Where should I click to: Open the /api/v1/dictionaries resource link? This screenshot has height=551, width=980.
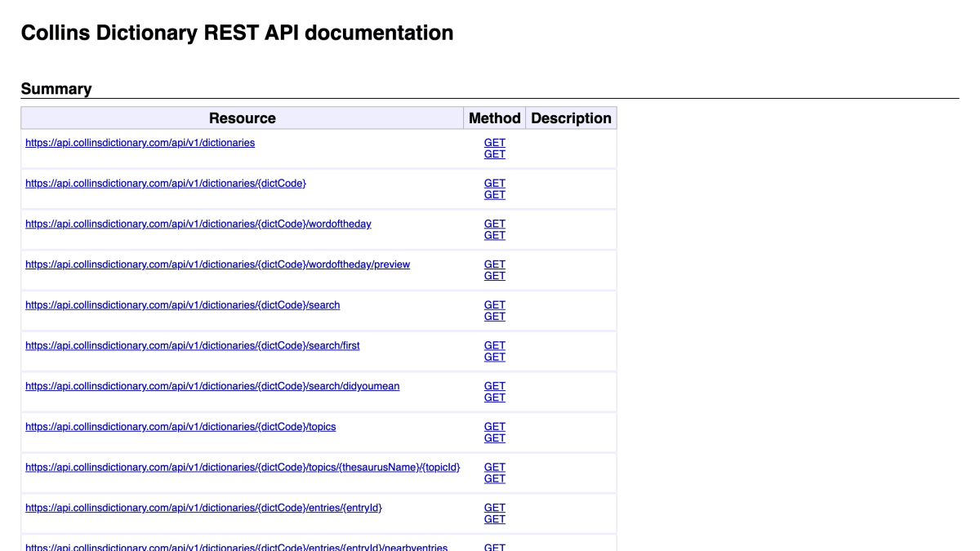(x=140, y=143)
